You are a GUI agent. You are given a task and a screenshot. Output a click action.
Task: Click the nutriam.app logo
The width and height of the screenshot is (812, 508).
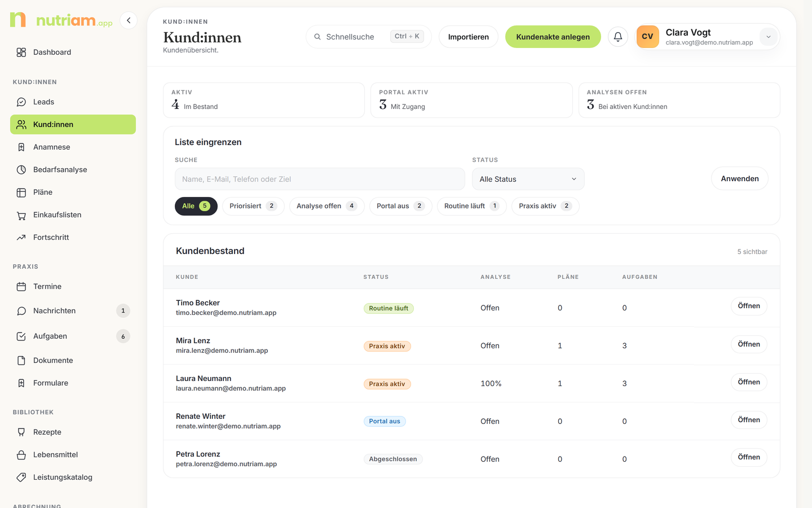click(x=61, y=20)
